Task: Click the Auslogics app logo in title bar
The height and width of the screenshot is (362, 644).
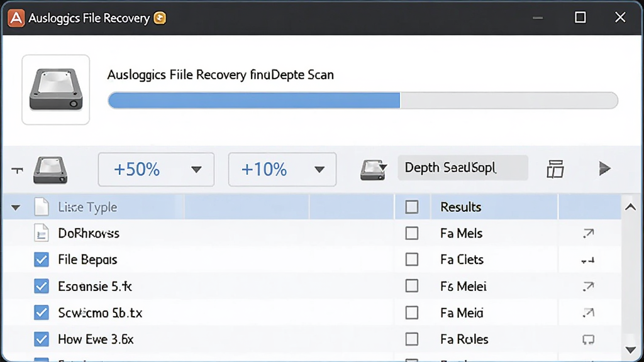Action: 16,18
